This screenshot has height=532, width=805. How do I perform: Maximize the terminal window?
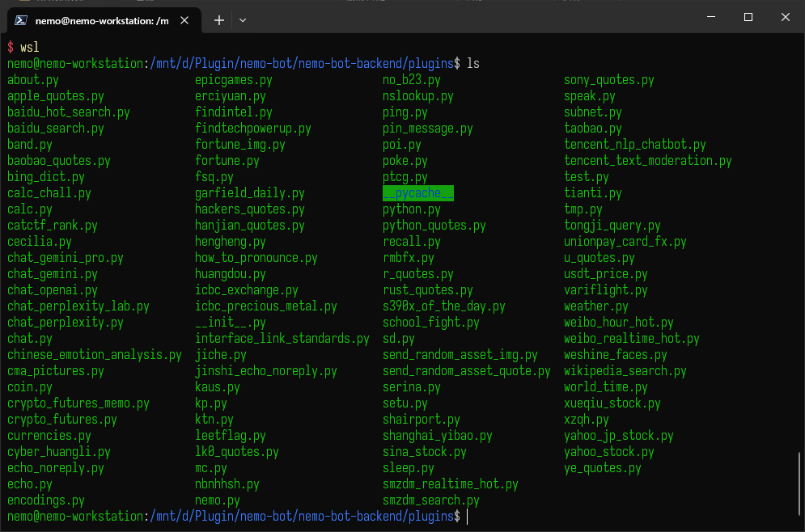748,18
